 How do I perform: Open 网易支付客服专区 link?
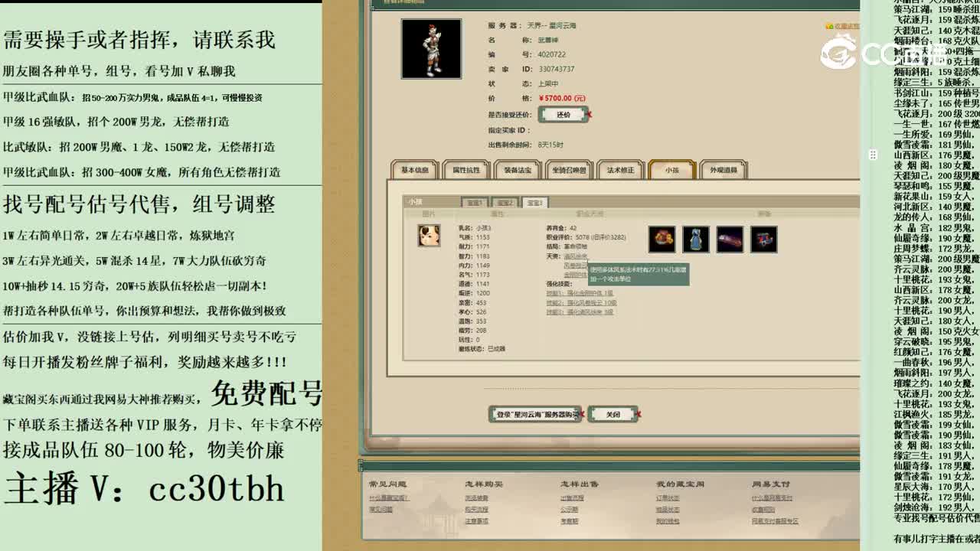775,520
